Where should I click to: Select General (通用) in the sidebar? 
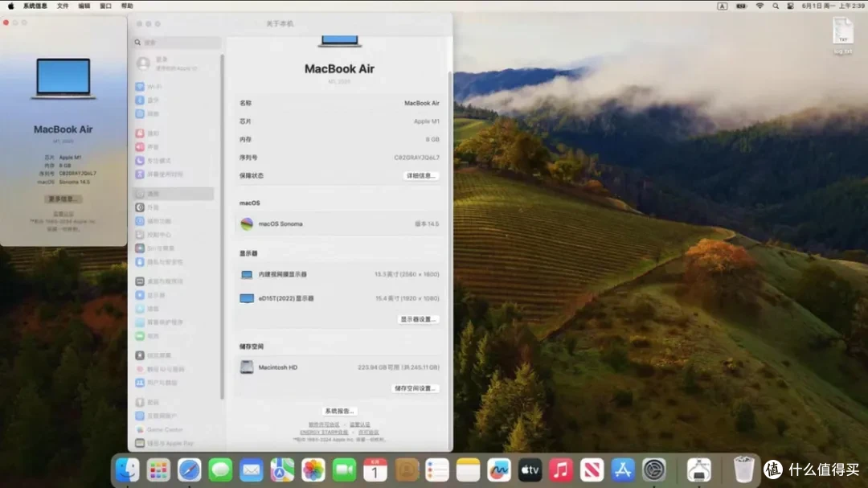(174, 194)
